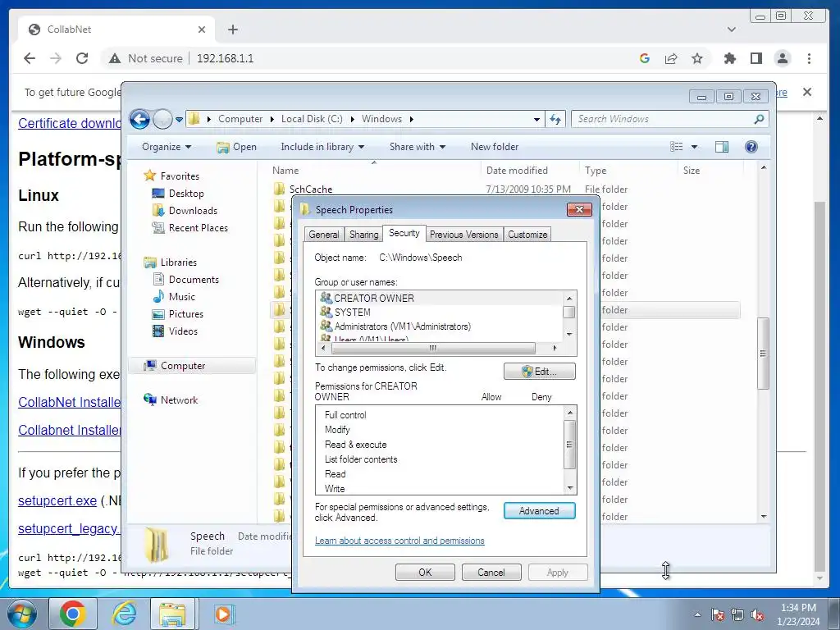Dismiss the Chrome update info bar

coord(807,92)
